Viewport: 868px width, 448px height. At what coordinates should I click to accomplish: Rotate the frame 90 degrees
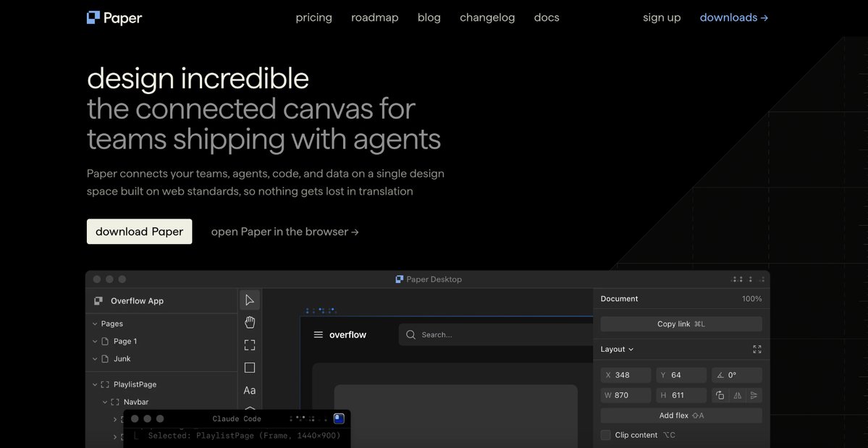tap(720, 395)
